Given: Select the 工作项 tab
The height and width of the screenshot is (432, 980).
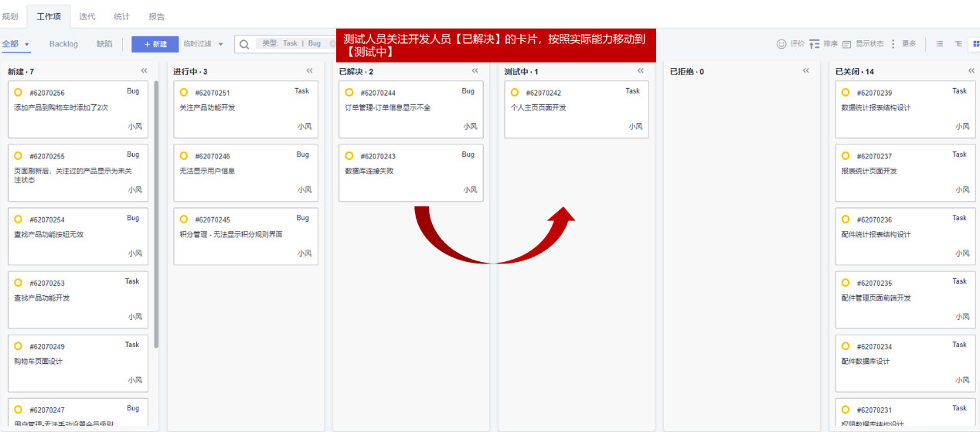Looking at the screenshot, I should click(48, 16).
